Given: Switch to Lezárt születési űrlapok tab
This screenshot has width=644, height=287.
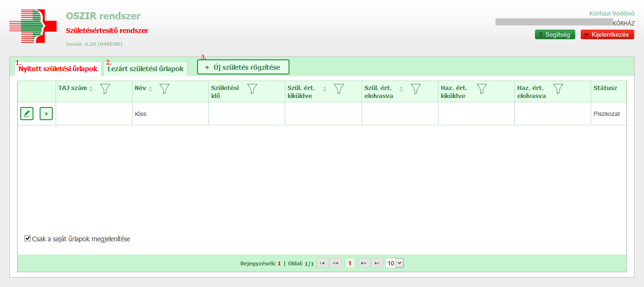Looking at the screenshot, I should coord(145,69).
